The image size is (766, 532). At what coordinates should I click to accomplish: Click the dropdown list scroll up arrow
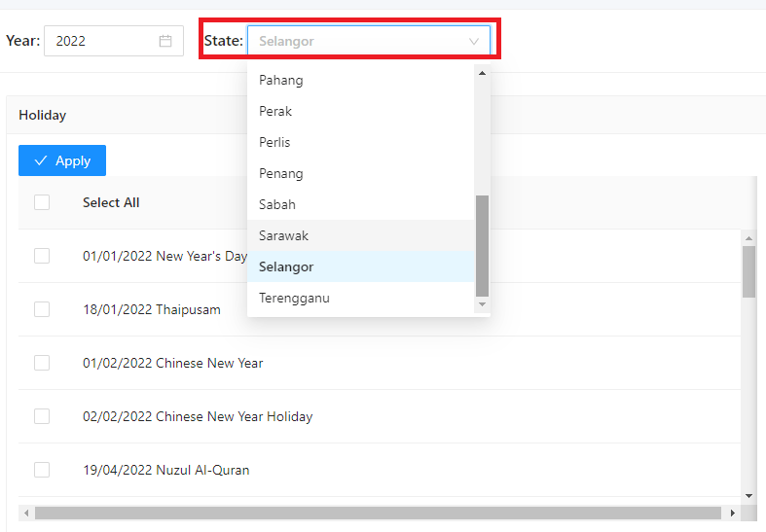pos(482,73)
